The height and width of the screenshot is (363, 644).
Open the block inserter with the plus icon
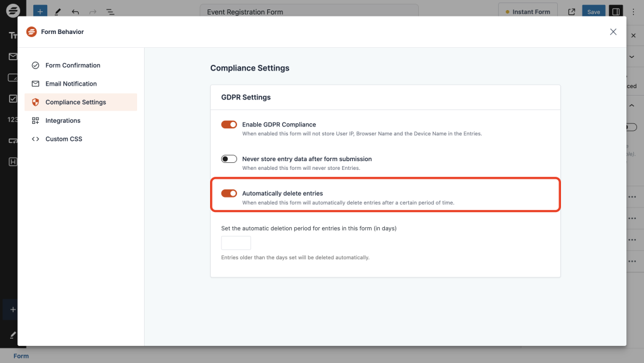(40, 11)
